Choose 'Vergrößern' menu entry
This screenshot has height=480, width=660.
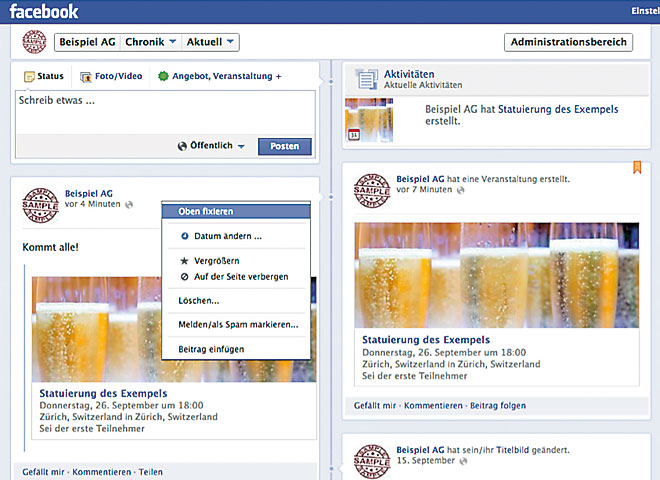click(x=236, y=261)
